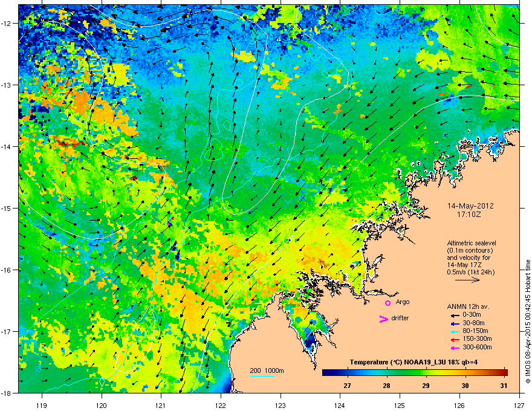Click the '150-300m' depth label
The image size is (532, 411).
(477, 338)
